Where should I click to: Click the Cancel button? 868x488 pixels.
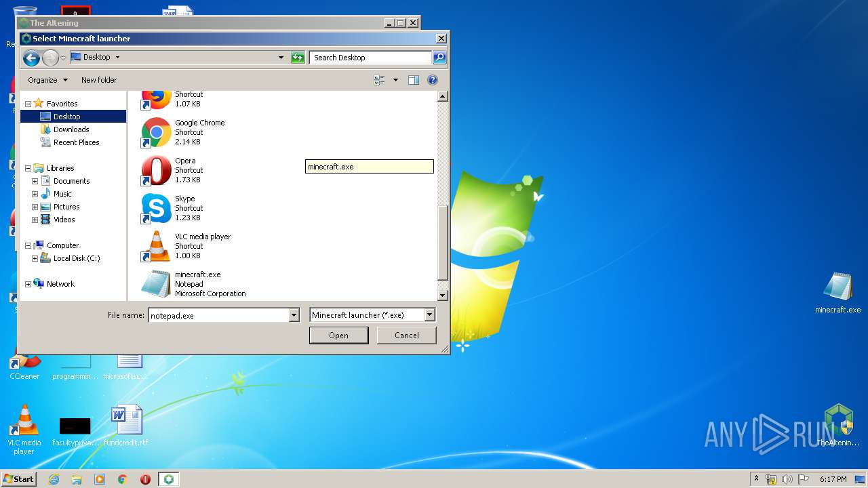[407, 335]
